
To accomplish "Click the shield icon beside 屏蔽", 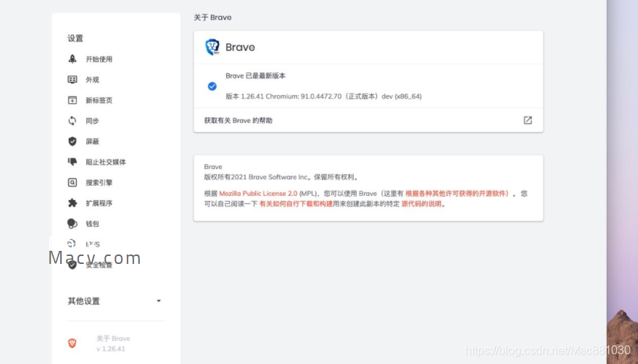I will 72,141.
